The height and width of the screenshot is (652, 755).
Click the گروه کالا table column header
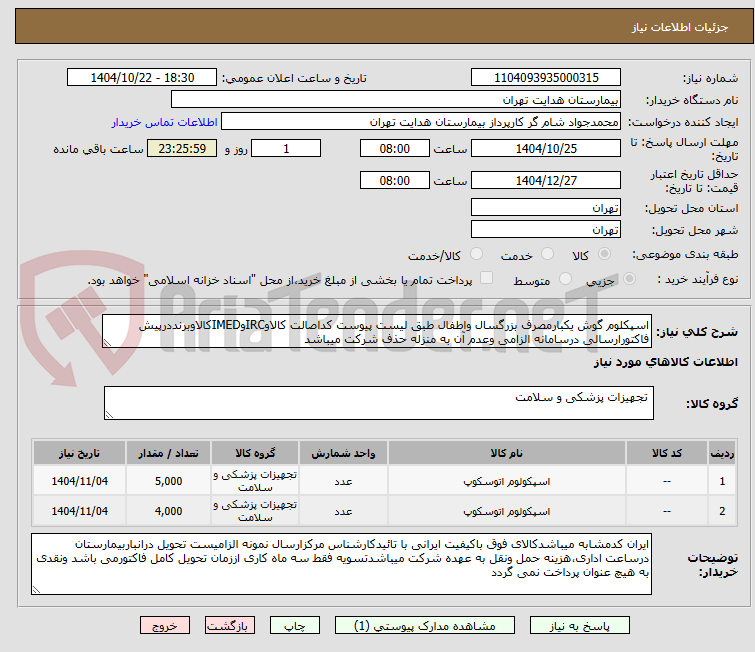255,453
